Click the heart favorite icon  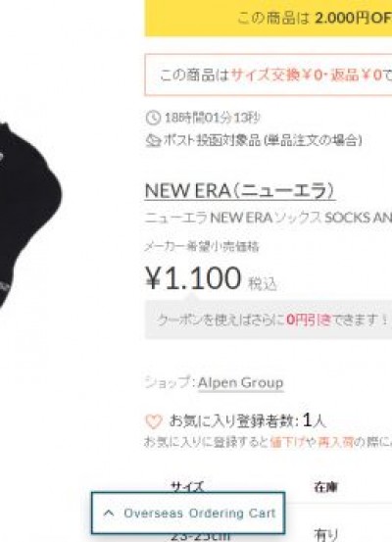(154, 421)
